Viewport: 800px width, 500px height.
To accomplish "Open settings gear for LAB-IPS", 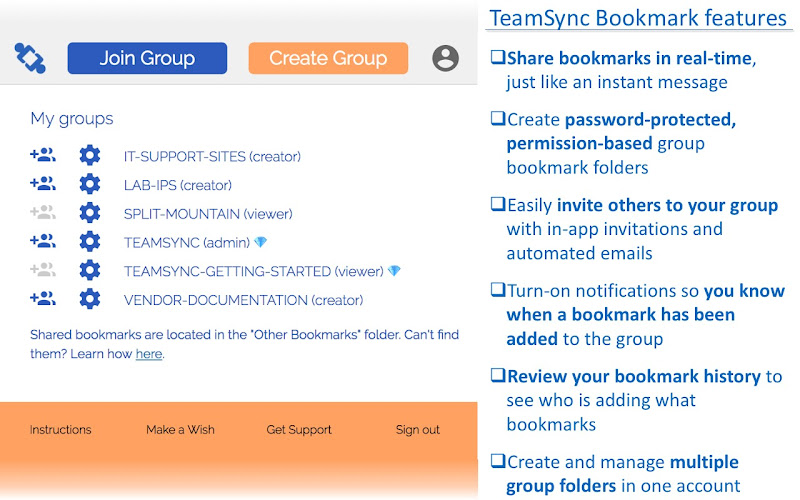I will point(90,184).
